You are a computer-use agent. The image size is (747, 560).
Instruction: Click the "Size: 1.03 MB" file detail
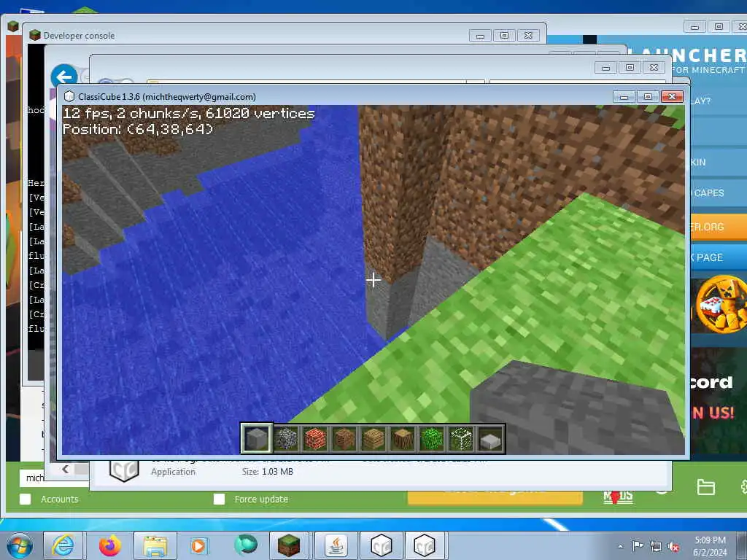[267, 472]
